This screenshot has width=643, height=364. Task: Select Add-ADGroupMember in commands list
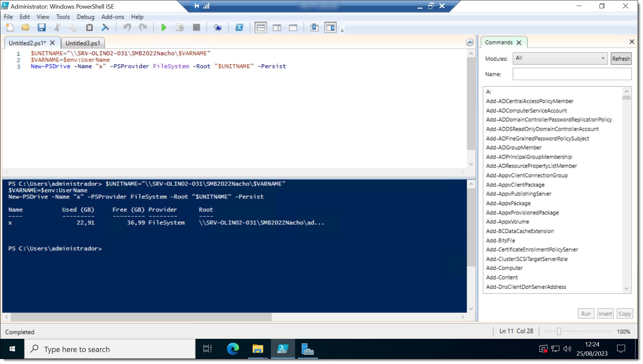click(x=514, y=147)
